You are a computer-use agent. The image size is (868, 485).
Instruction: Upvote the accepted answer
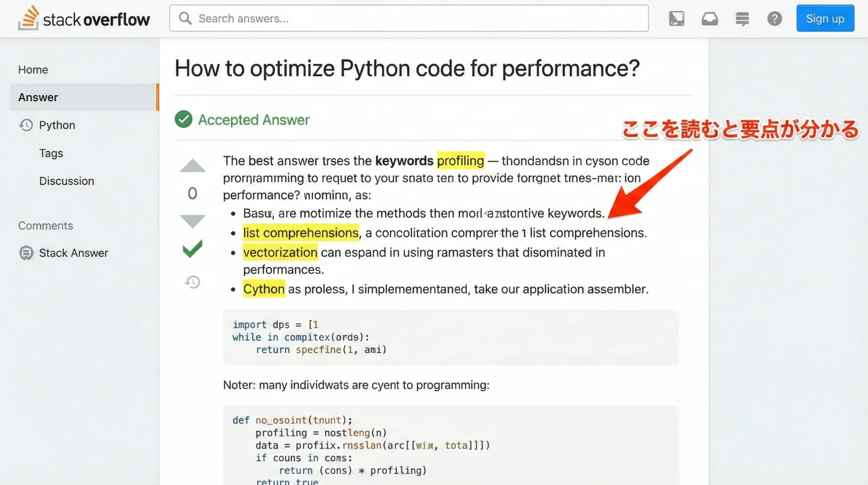(193, 166)
